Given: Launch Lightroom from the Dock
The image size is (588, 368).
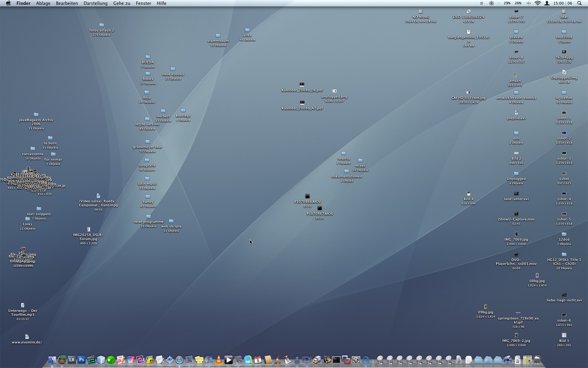Looking at the screenshot, I should [x=72, y=360].
